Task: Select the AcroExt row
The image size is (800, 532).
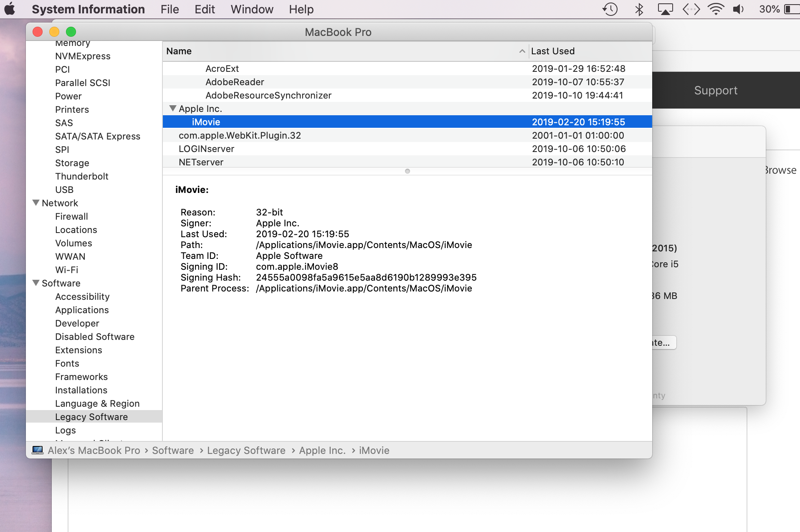Action: [407, 68]
